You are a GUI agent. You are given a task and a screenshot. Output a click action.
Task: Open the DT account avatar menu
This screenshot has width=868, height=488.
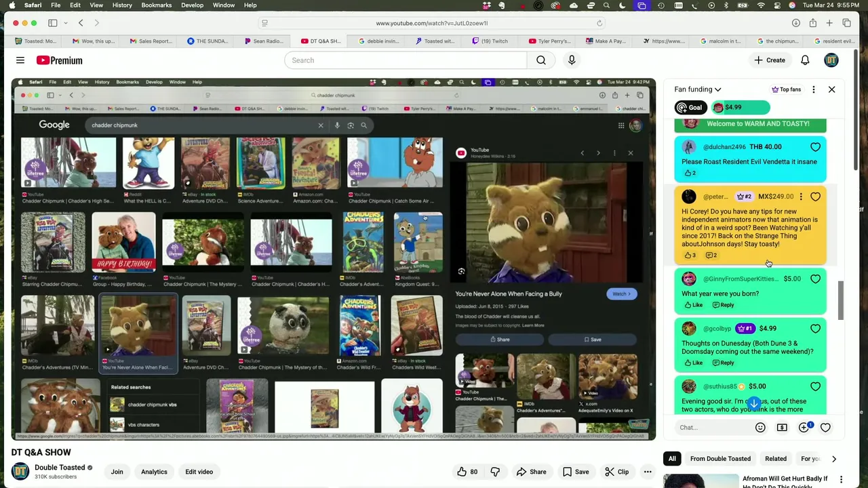point(831,60)
